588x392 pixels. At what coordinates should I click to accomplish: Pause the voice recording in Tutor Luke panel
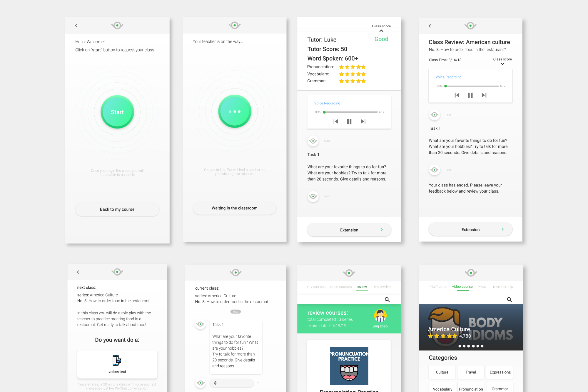pyautogui.click(x=349, y=121)
